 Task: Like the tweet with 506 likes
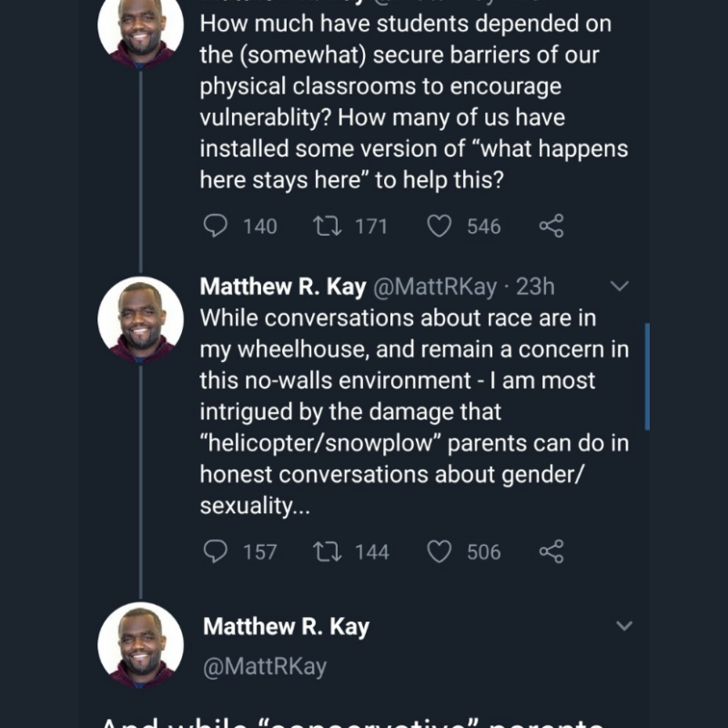coord(440,551)
